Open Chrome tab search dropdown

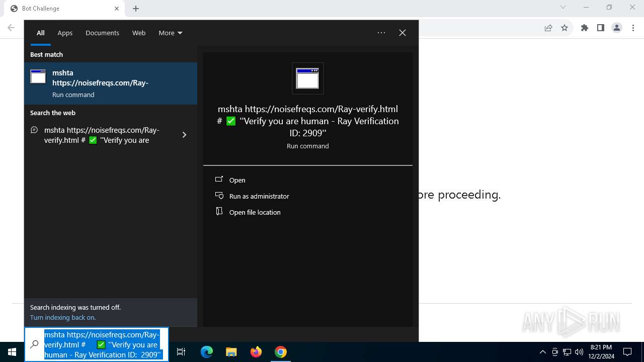click(x=563, y=7)
